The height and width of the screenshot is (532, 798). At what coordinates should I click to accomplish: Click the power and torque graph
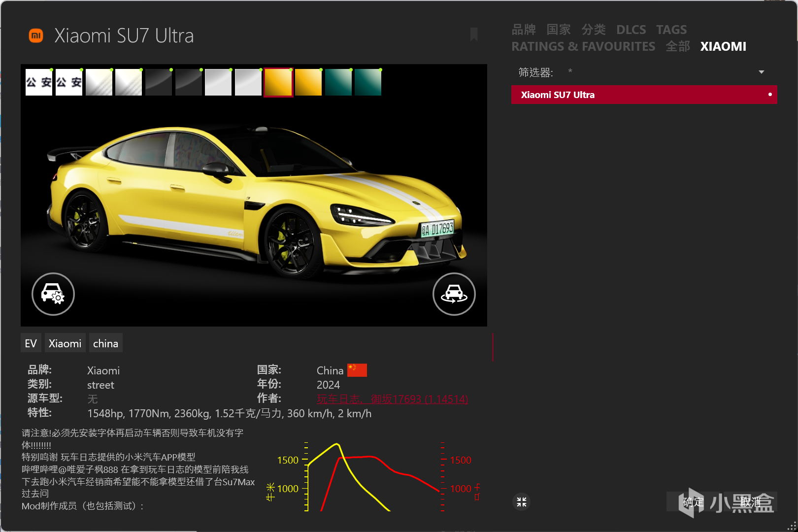[373, 476]
